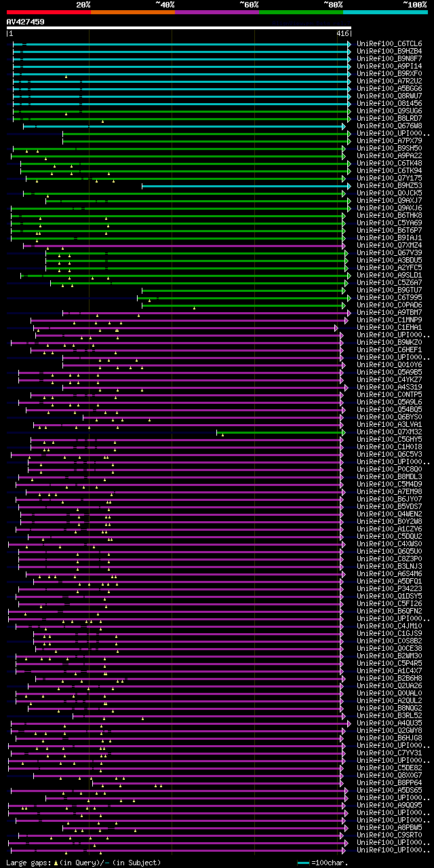Screen dimensions: 434x868
Task: Click the UniRef100_C6TK94 label
Action: tap(389, 170)
